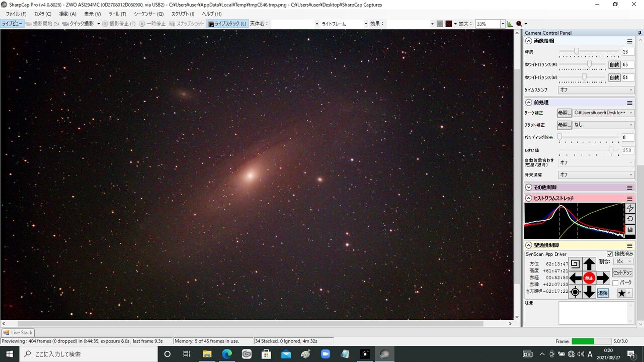Open 画像情報 section hamburger menu
Viewport: 644px width, 362px height.
click(629, 41)
